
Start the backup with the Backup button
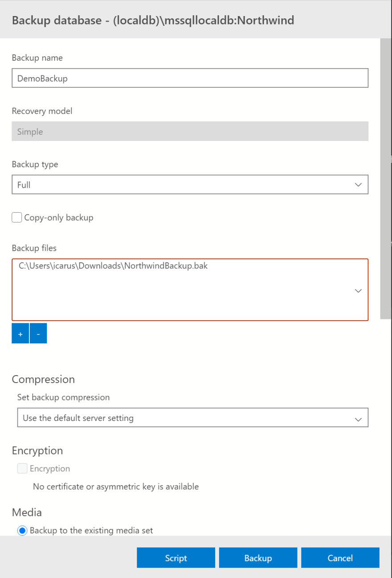coord(258,558)
